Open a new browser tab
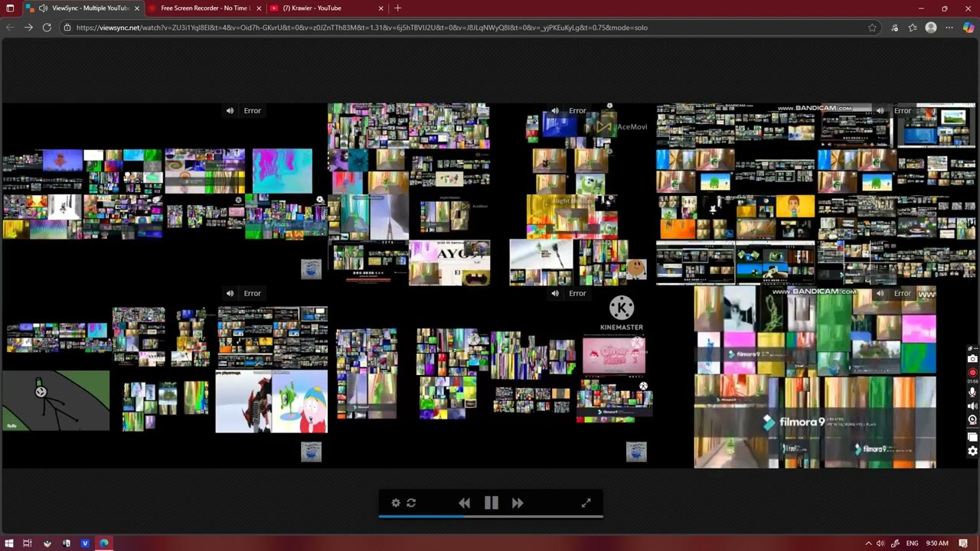The image size is (980, 551). (x=397, y=8)
